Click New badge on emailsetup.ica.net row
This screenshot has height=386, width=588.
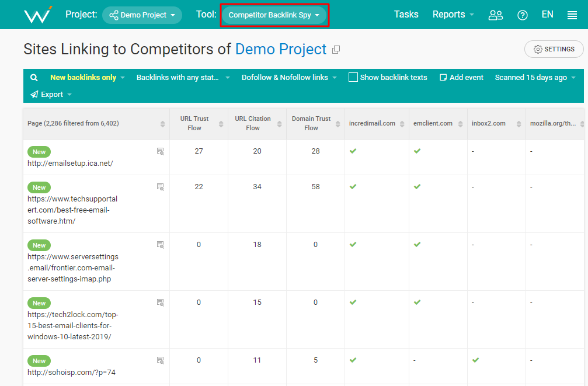click(x=39, y=152)
